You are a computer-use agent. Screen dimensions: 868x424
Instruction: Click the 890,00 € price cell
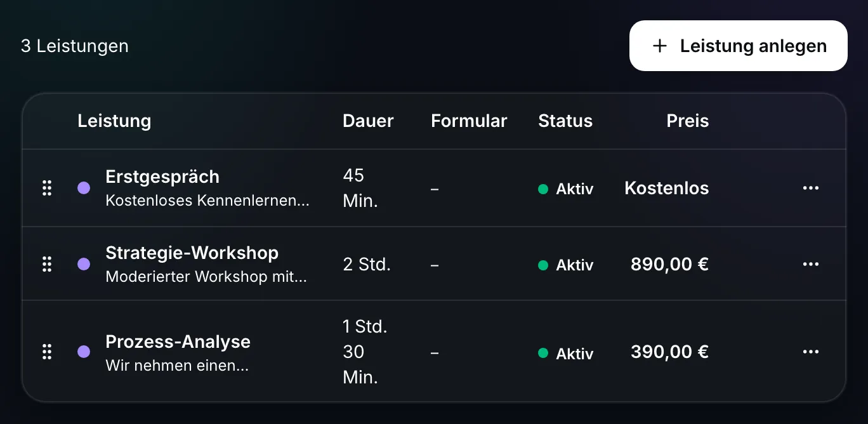pyautogui.click(x=669, y=264)
